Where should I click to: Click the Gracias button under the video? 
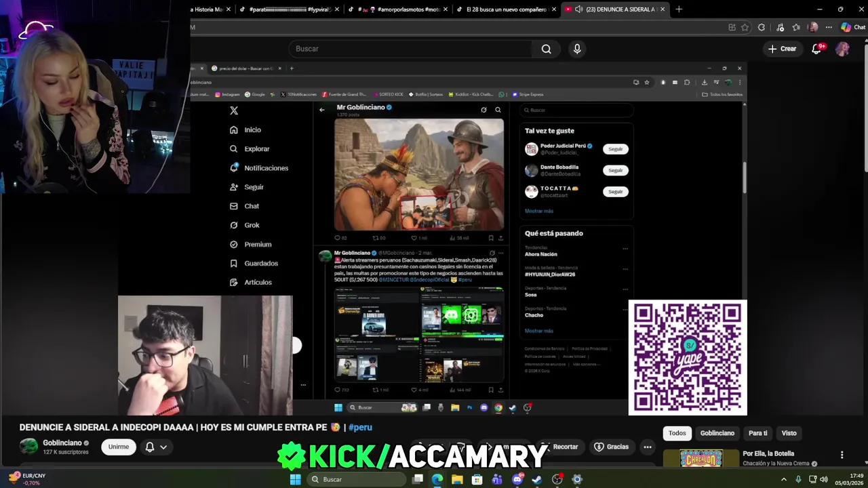(612, 447)
